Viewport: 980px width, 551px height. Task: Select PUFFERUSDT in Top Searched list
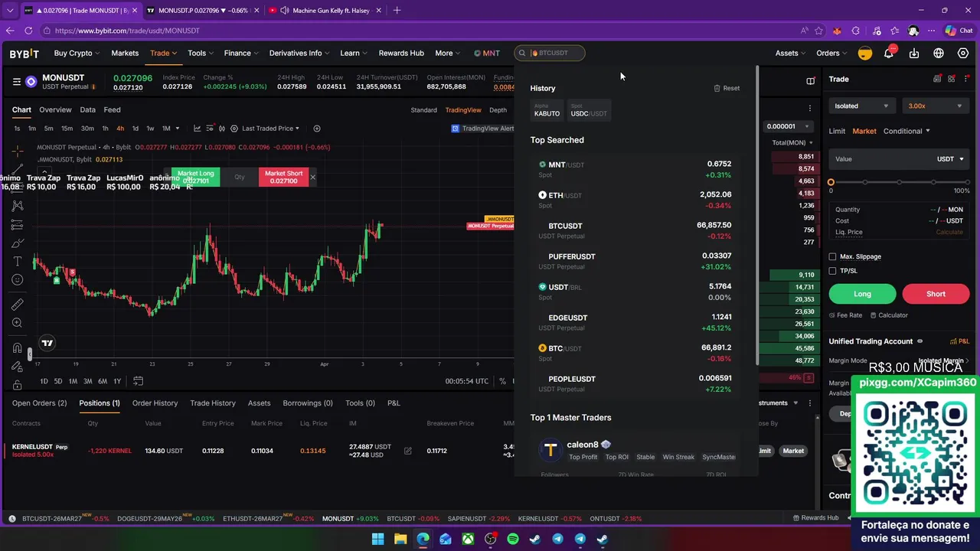coord(635,261)
